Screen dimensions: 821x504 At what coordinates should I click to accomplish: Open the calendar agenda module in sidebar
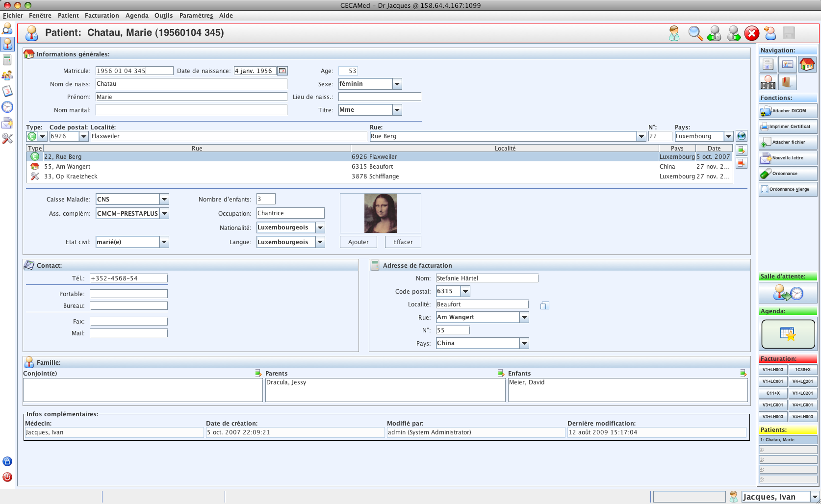click(7, 91)
